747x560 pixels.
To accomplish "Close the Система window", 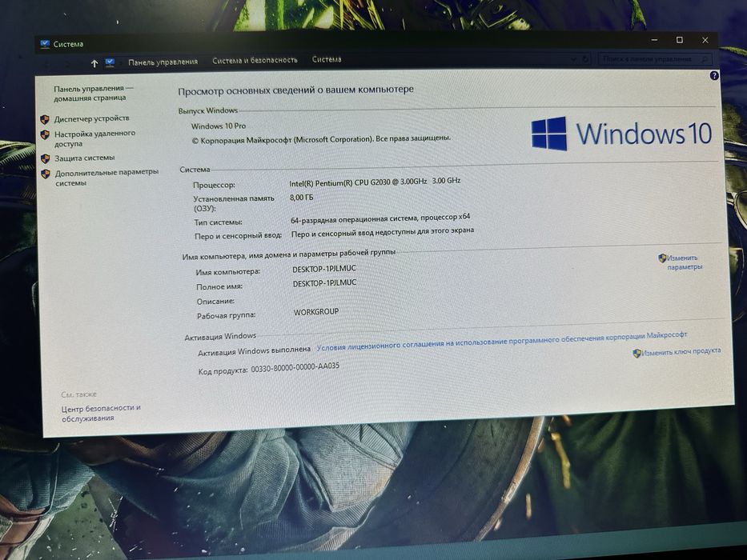I will (705, 41).
